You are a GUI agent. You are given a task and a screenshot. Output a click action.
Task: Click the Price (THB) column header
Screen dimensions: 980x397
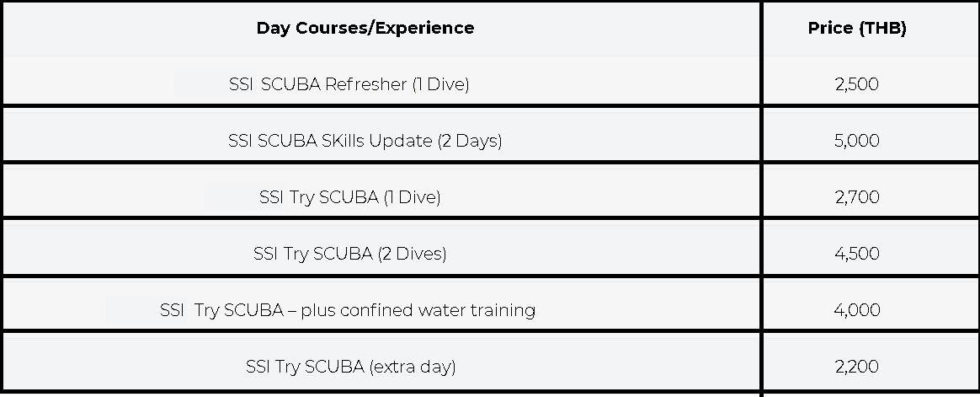[x=856, y=28]
